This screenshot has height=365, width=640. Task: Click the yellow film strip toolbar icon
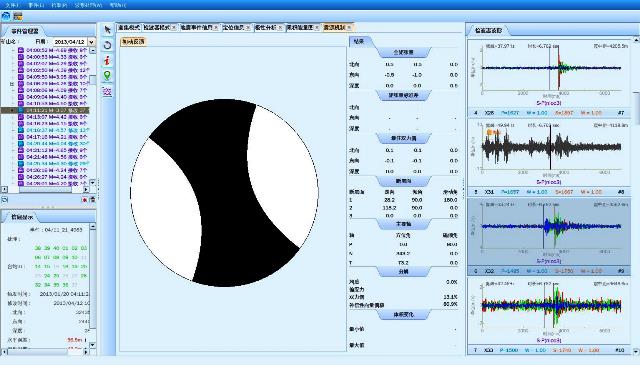(x=18, y=16)
